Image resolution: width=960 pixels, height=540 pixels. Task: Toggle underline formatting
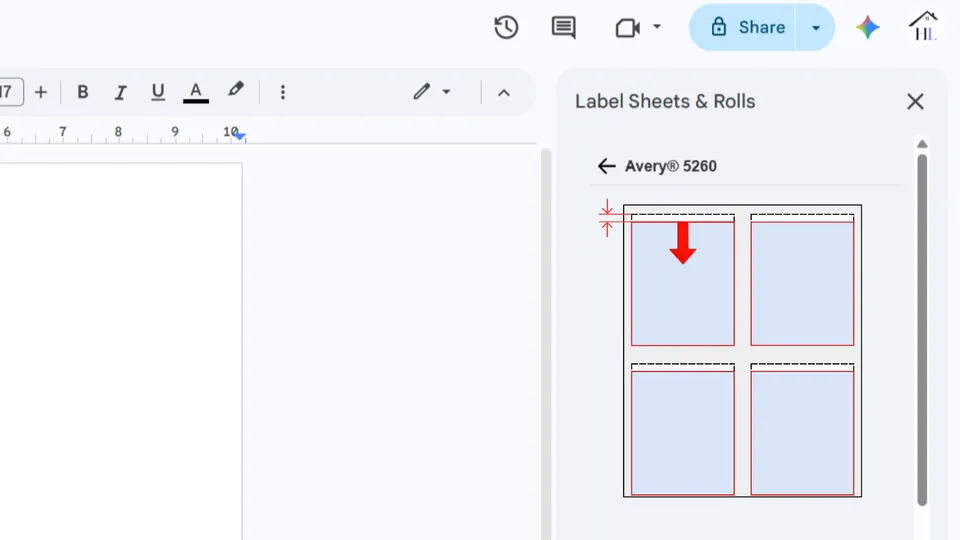pyautogui.click(x=158, y=92)
